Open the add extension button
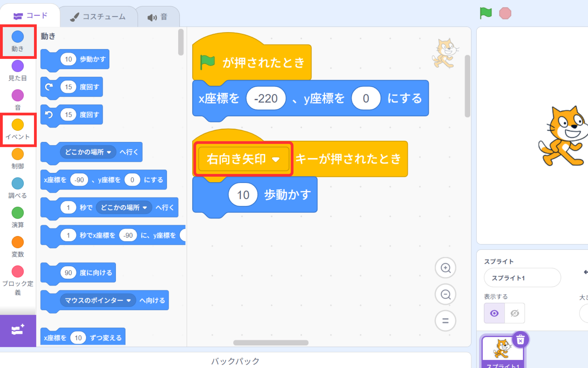 (x=18, y=330)
